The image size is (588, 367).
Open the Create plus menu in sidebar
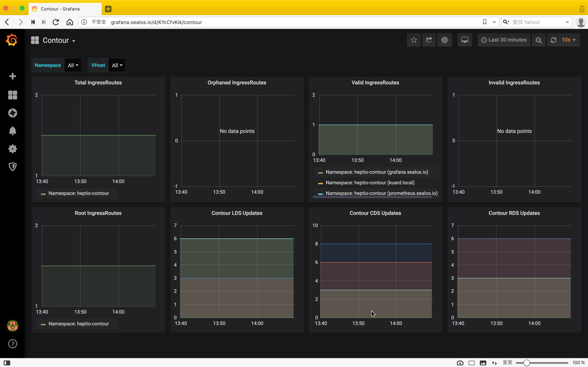12,76
